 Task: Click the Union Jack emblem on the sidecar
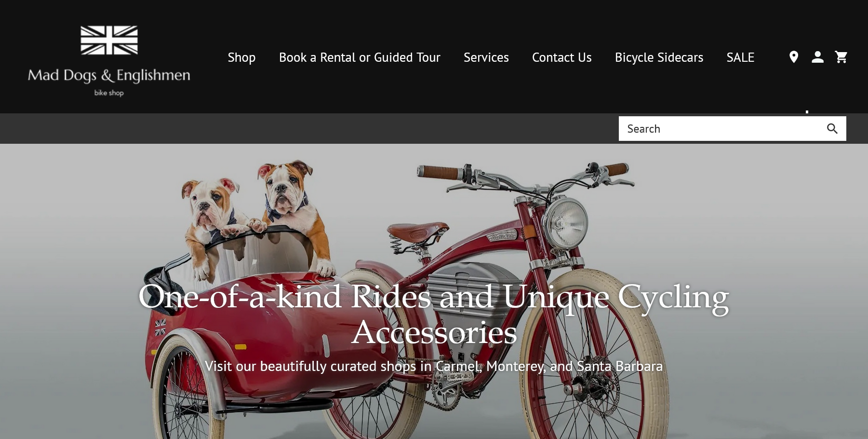pos(160,327)
